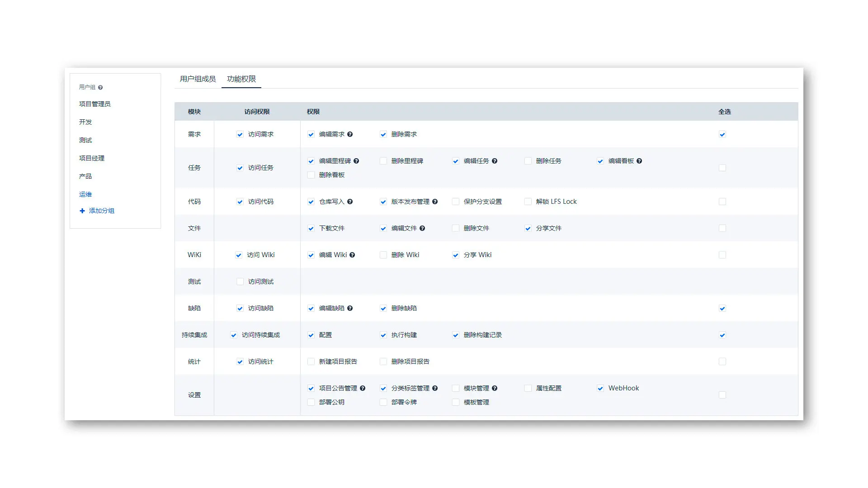
Task: Click the plus icon for 添加分组
Action: 82,211
